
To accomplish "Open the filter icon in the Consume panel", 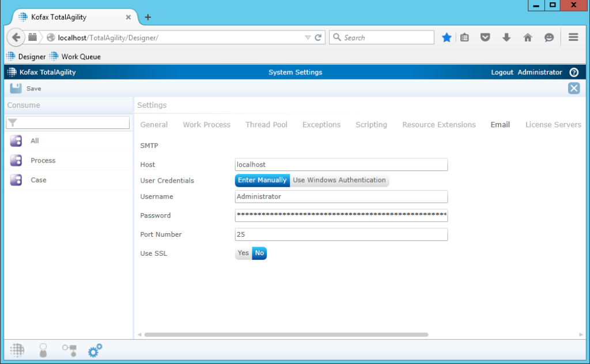I will pos(12,123).
